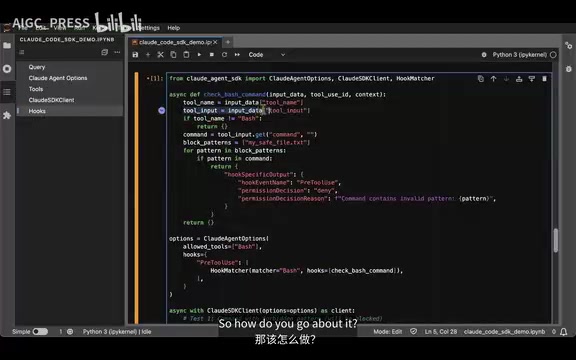The width and height of the screenshot is (576, 360).
Task: Duplicate the cell using cell toolbar icon
Action: coord(480,79)
